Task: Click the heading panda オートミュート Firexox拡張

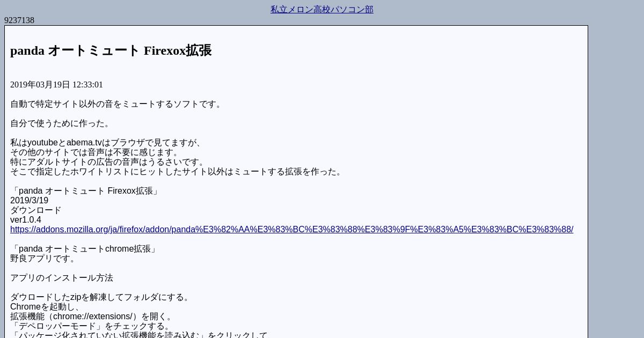Action: click(x=111, y=50)
